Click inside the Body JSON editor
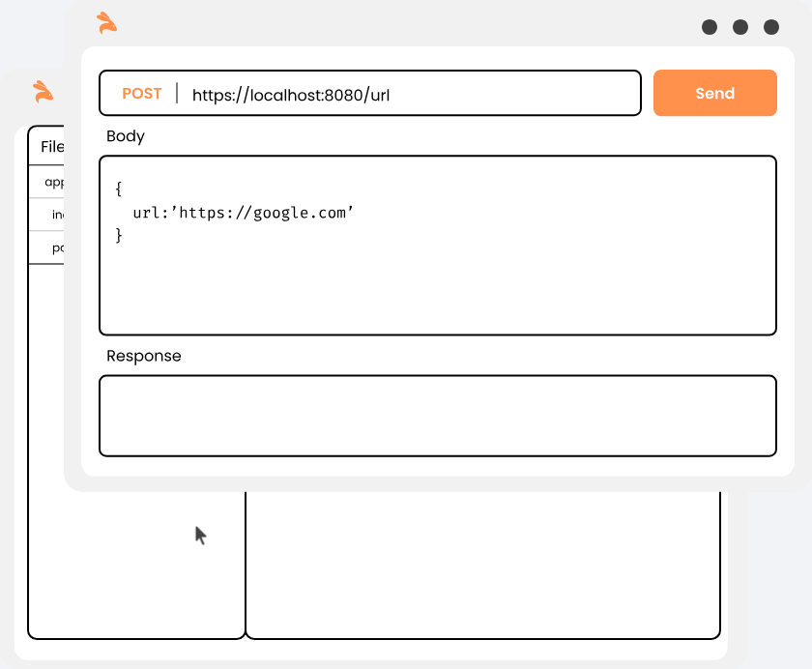 pos(437,245)
